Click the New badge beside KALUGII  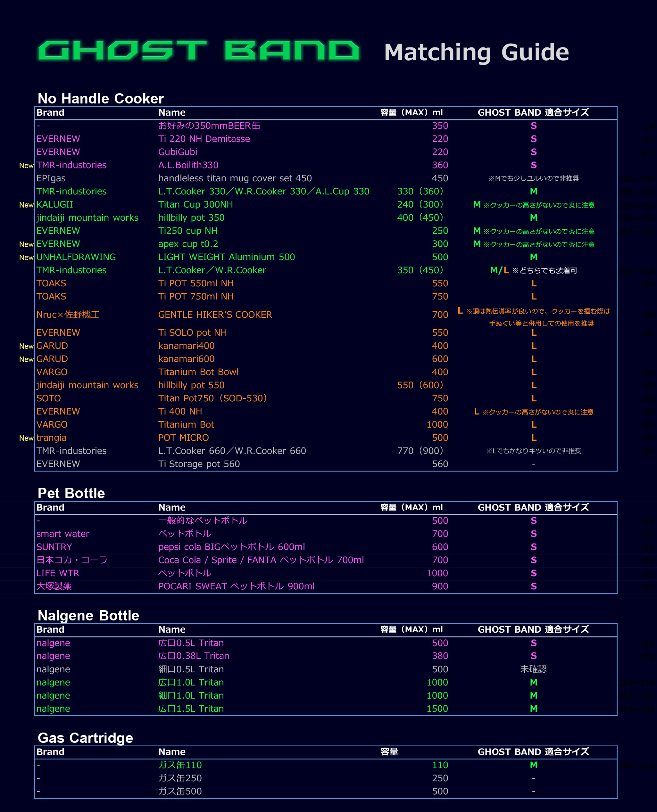coord(26,205)
